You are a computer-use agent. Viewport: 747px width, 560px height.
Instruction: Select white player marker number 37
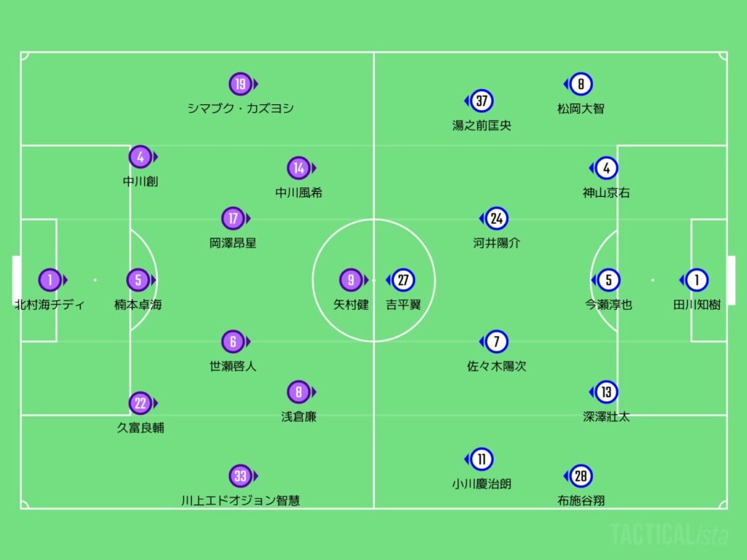[x=481, y=101]
